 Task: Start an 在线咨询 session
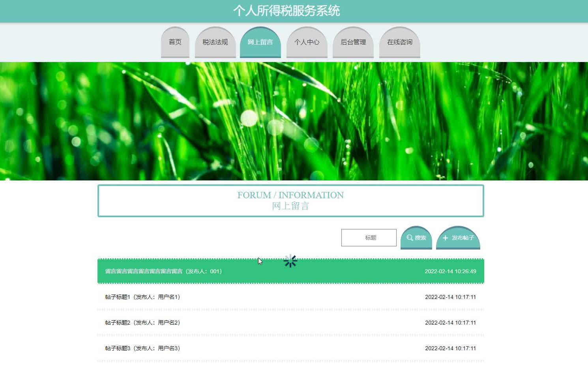400,41
